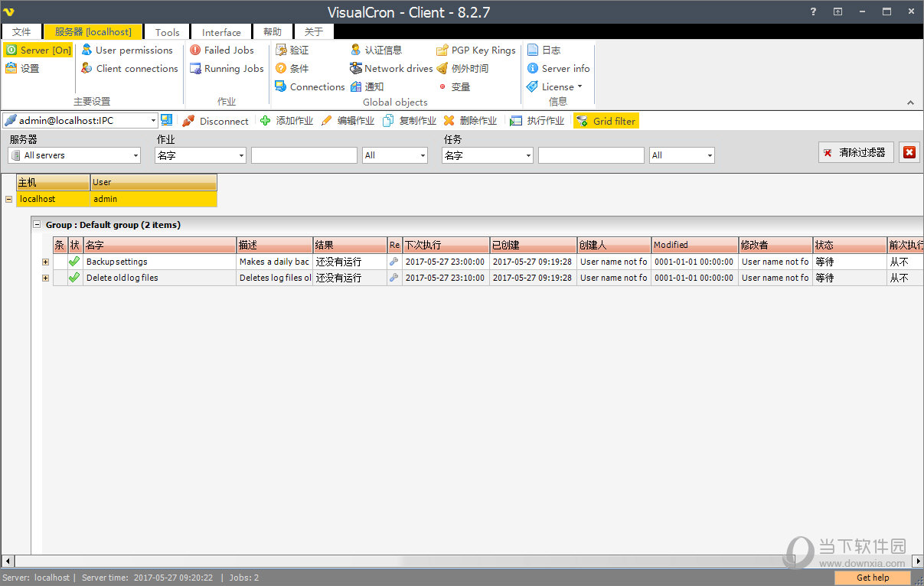Screen dimensions: 924x586
Task: Click 清除过滤器 clear filter button
Action: (856, 152)
